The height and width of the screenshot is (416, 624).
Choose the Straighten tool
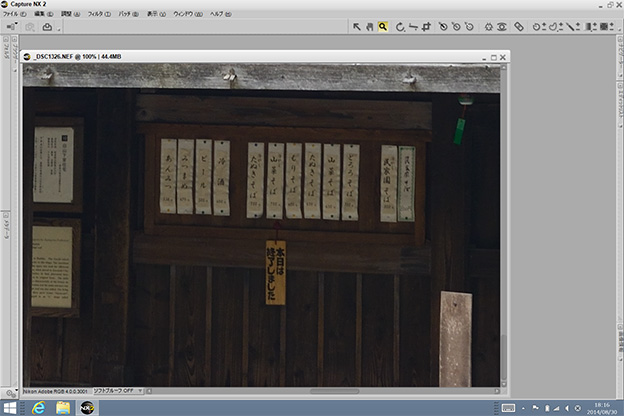413,27
